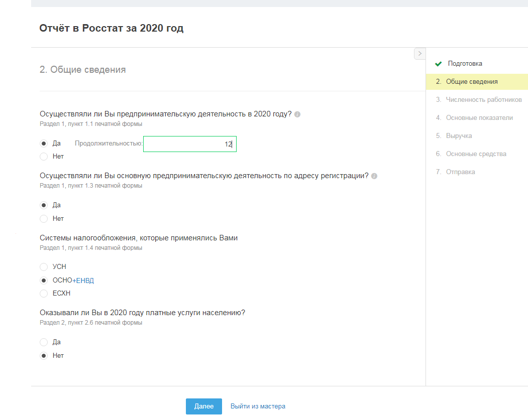Click help icon beside 2020 activity question
The height and width of the screenshot is (420, 528).
pyautogui.click(x=297, y=114)
